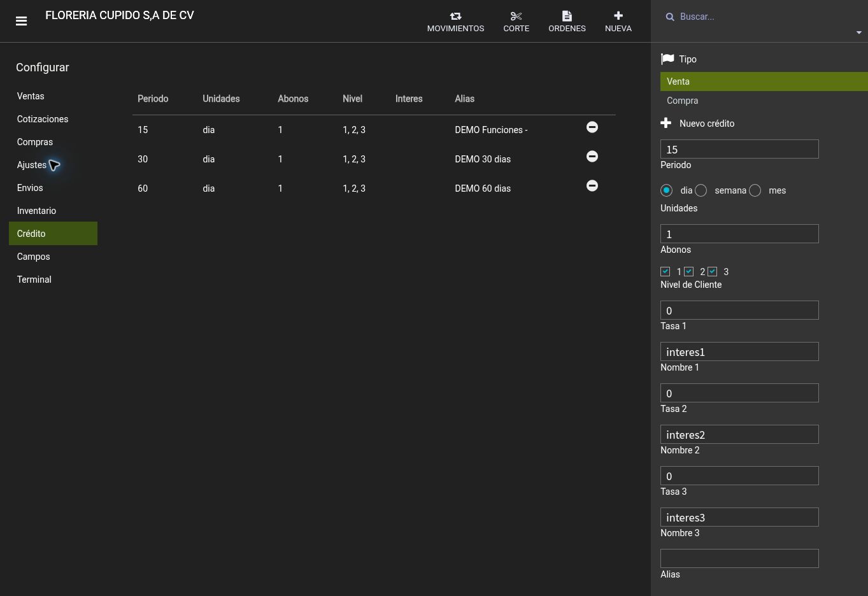868x596 pixels.
Task: Go to Terminal configuration section
Action: [x=53, y=280]
